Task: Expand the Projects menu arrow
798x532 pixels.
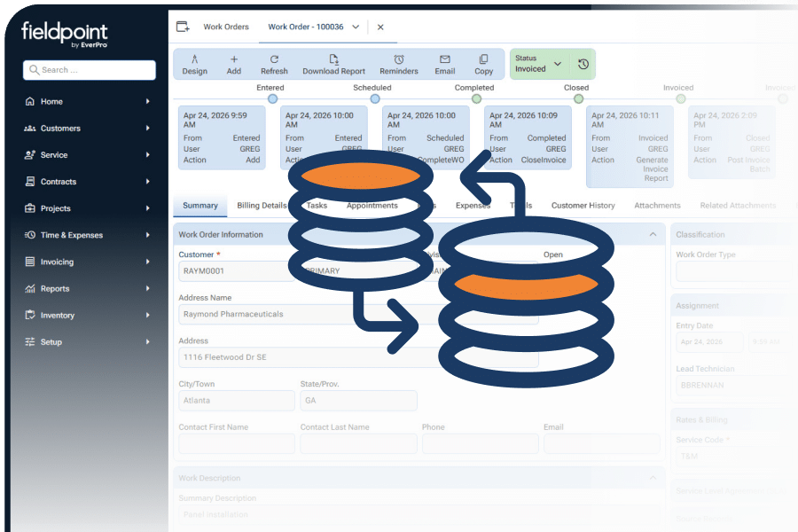Action: pos(147,208)
